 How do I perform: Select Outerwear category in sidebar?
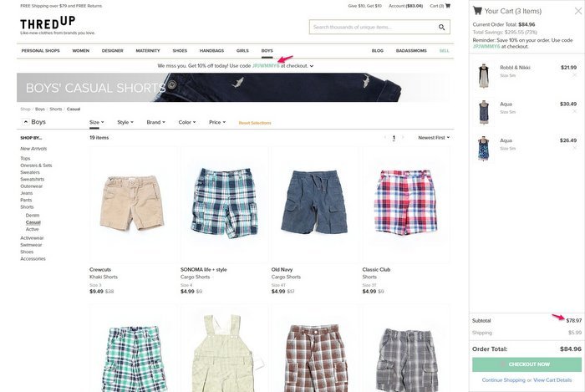pyautogui.click(x=32, y=186)
